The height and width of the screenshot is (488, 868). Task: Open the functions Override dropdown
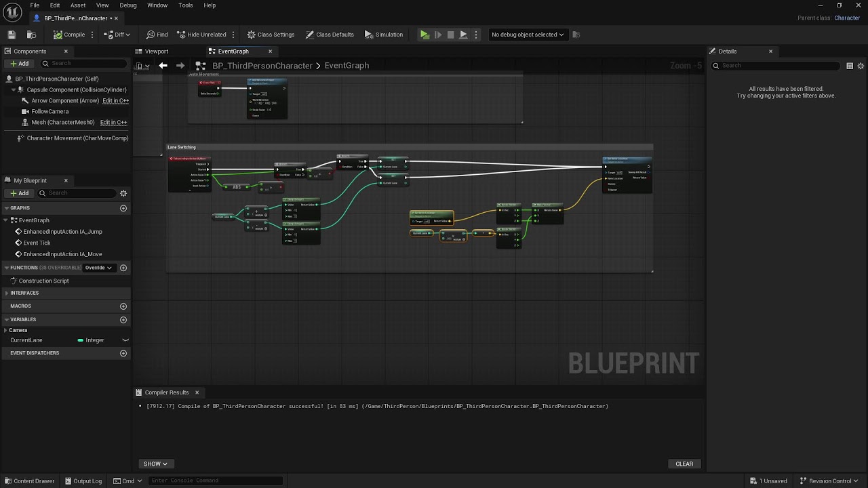click(x=98, y=268)
